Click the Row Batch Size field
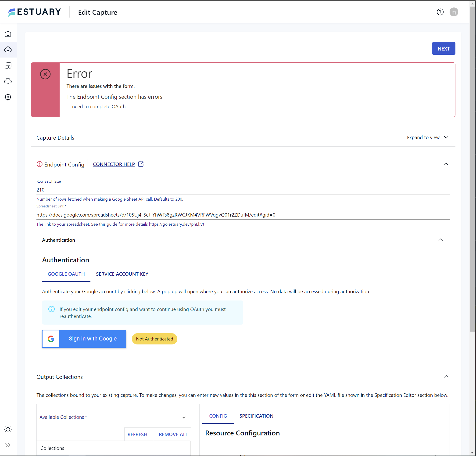 click(x=243, y=190)
